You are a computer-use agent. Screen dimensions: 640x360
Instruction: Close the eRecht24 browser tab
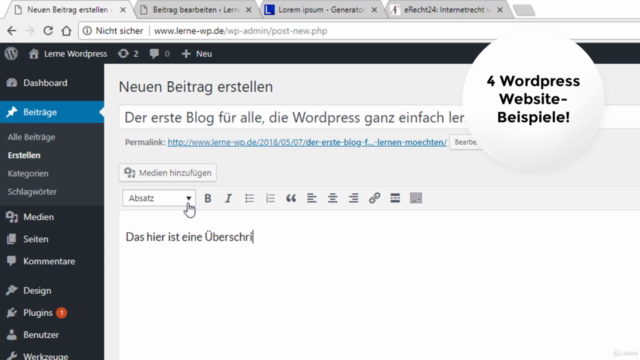click(500, 10)
